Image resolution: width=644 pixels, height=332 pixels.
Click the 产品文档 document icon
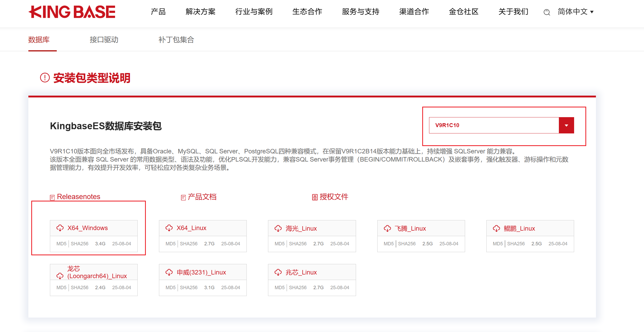tap(183, 197)
